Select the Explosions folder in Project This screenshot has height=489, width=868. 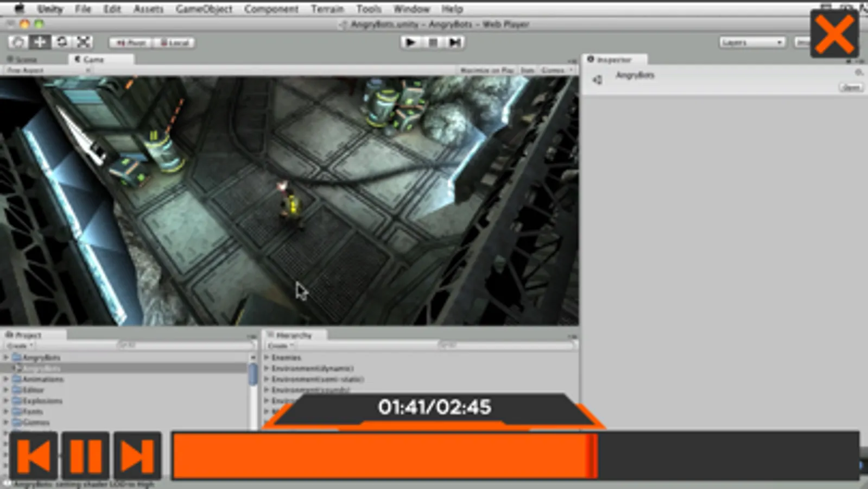pos(124,401)
